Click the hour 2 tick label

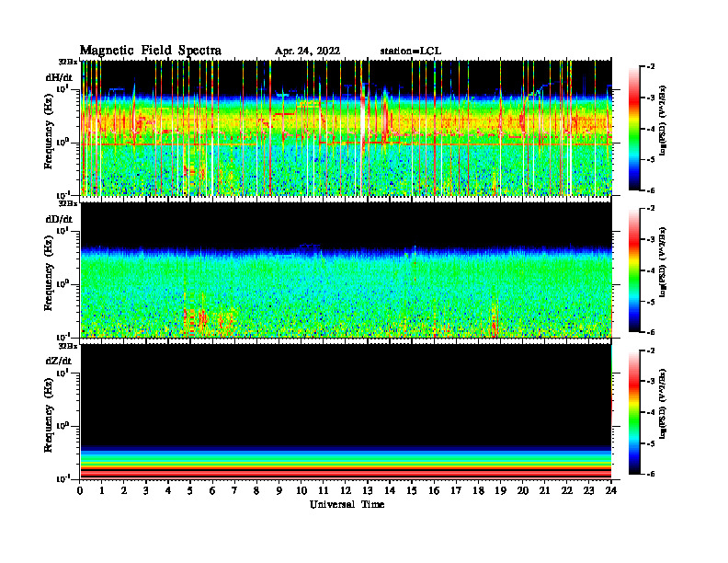(x=124, y=490)
